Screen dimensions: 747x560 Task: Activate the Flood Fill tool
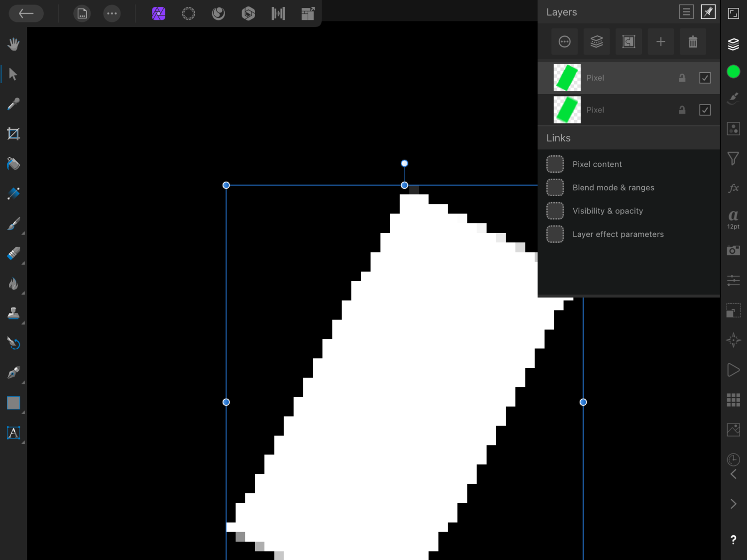click(13, 163)
